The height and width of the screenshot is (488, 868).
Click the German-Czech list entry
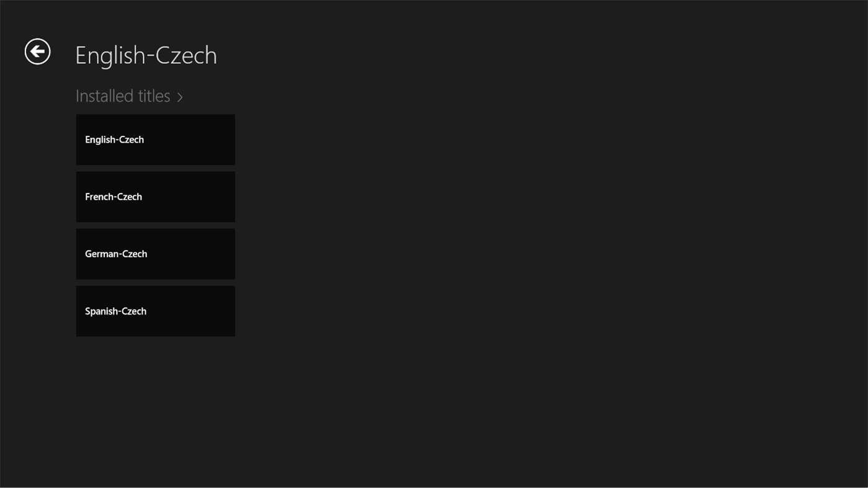tap(155, 253)
